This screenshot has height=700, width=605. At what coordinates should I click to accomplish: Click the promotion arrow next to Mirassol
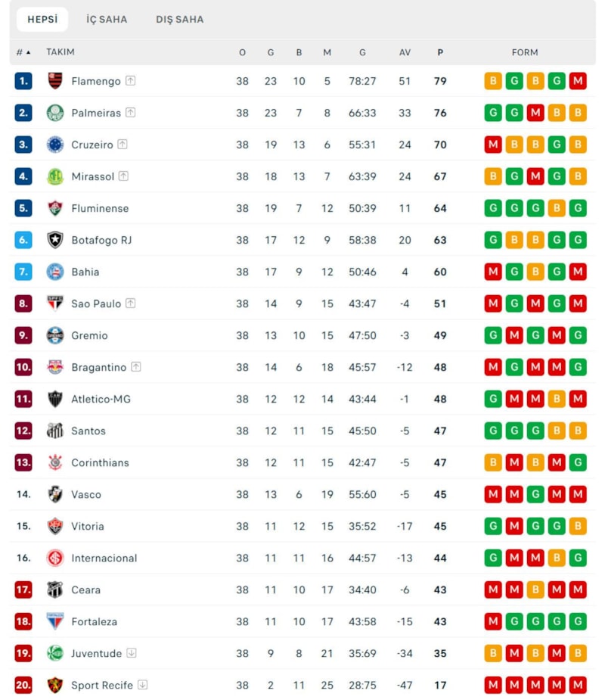click(x=123, y=176)
